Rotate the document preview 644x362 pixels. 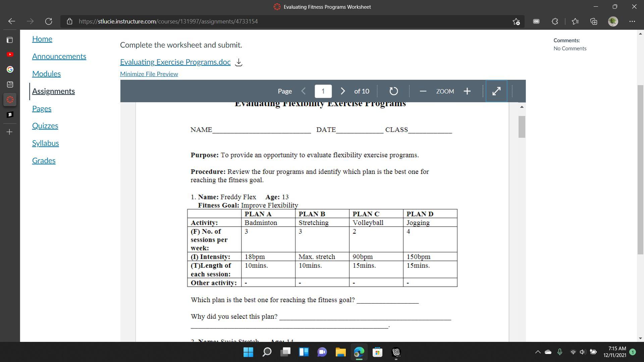[x=393, y=91]
